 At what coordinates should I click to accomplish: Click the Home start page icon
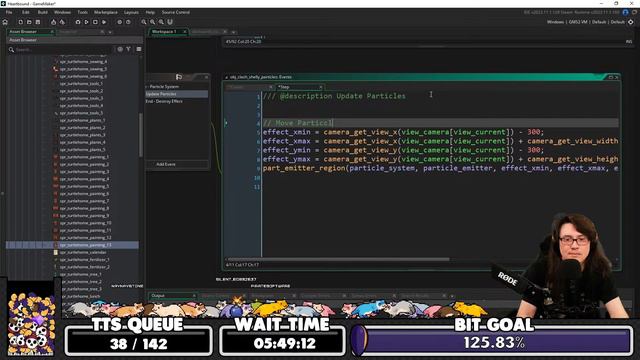point(5,22)
